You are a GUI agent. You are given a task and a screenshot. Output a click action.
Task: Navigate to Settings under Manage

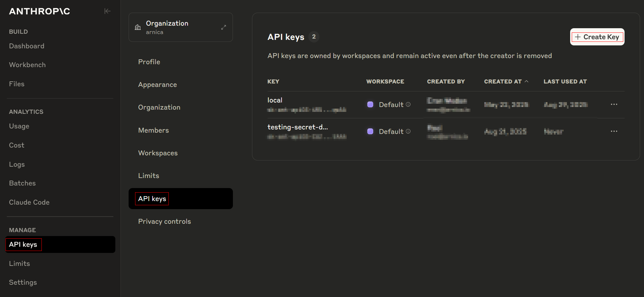pos(23,282)
